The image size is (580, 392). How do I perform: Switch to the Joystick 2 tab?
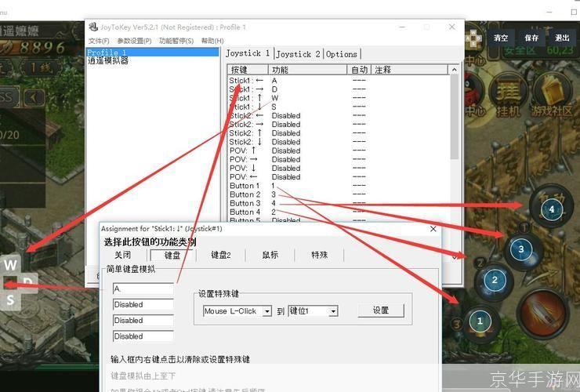pyautogui.click(x=298, y=54)
